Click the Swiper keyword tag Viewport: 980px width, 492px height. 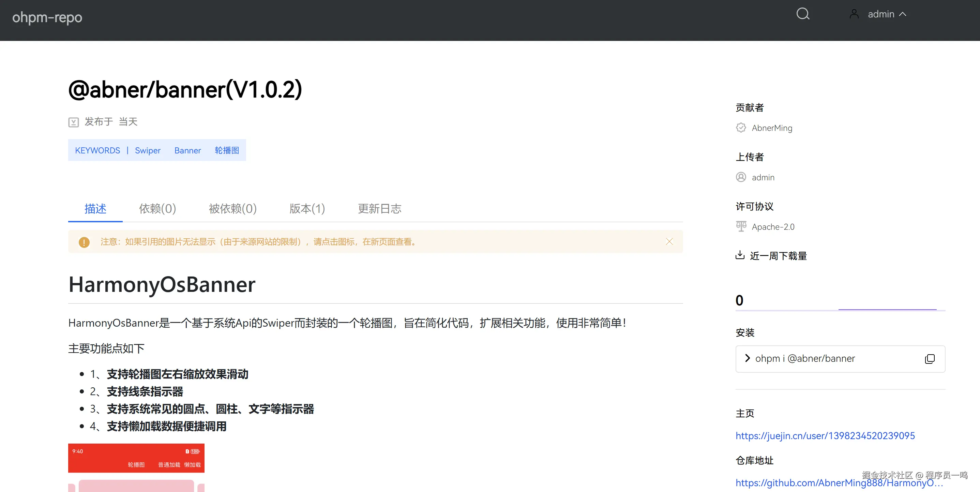point(148,151)
